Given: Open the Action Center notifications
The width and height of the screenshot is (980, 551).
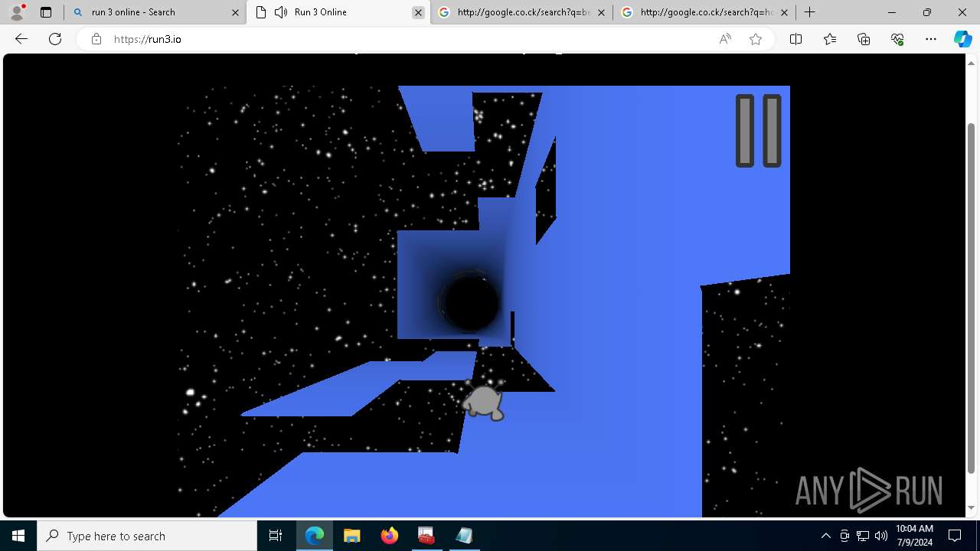Looking at the screenshot, I should (x=955, y=536).
